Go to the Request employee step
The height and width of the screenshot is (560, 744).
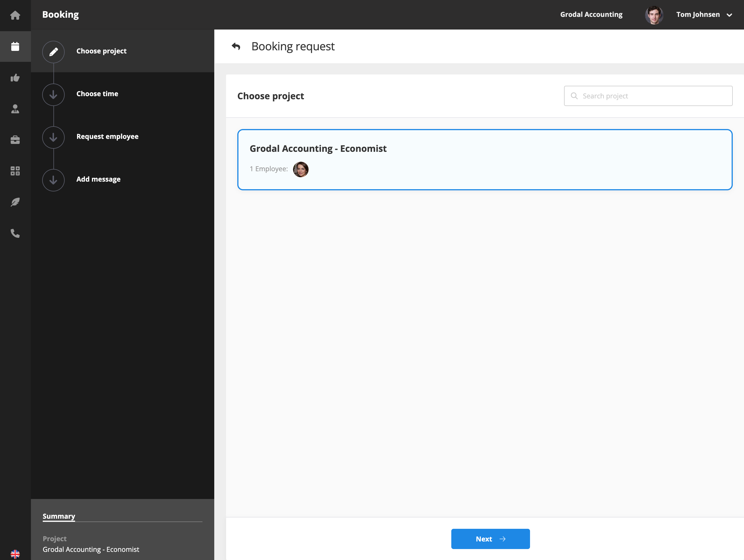(107, 137)
